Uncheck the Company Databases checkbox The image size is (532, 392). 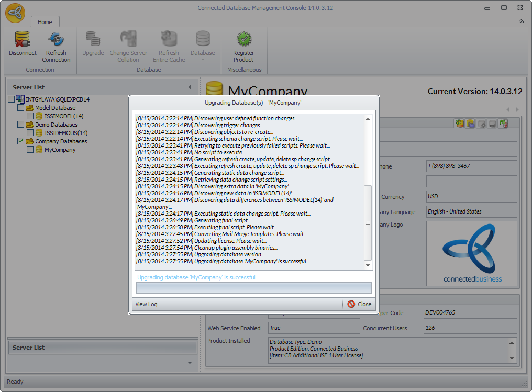[21, 141]
